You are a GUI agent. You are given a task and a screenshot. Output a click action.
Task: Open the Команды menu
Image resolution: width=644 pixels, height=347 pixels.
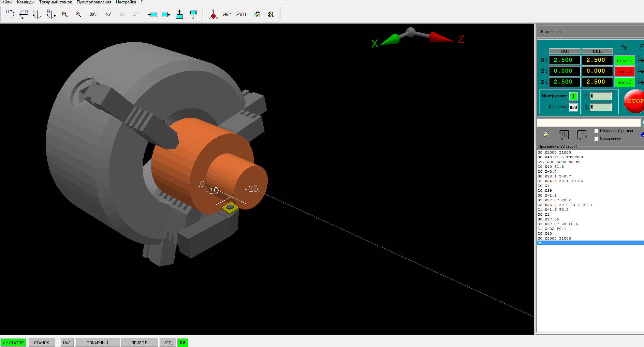point(26,2)
